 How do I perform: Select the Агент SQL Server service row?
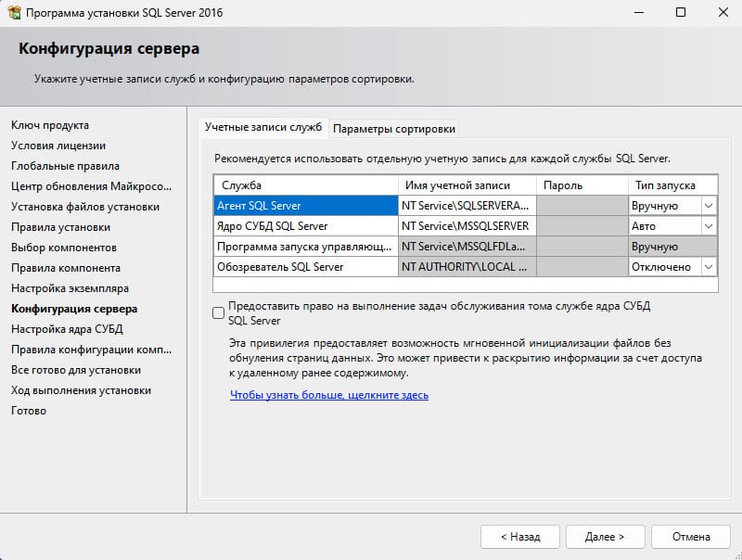tap(306, 206)
